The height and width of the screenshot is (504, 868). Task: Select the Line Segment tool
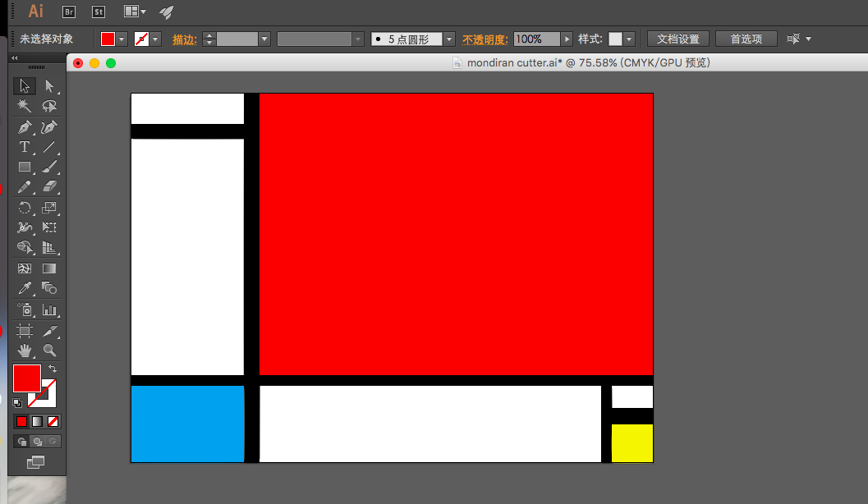point(49,147)
